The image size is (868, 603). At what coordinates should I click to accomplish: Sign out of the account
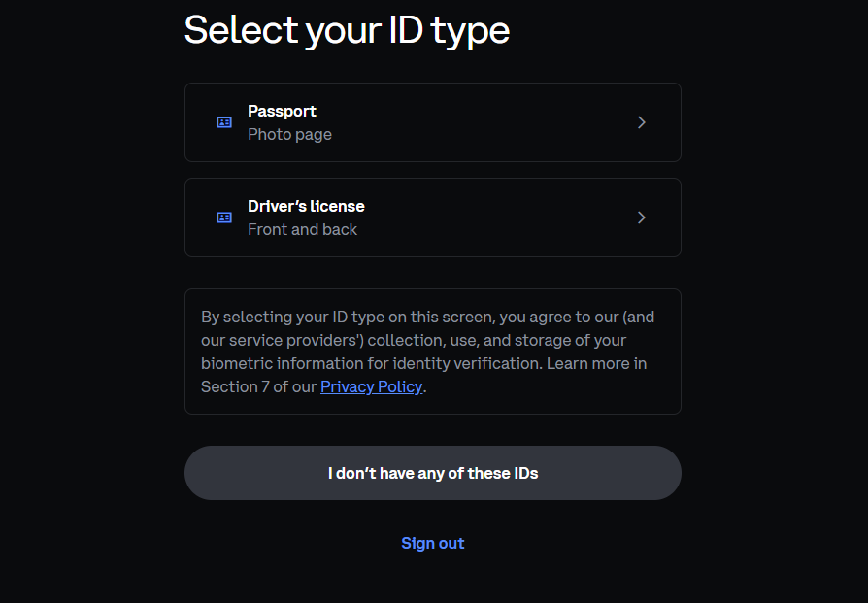[x=433, y=543]
